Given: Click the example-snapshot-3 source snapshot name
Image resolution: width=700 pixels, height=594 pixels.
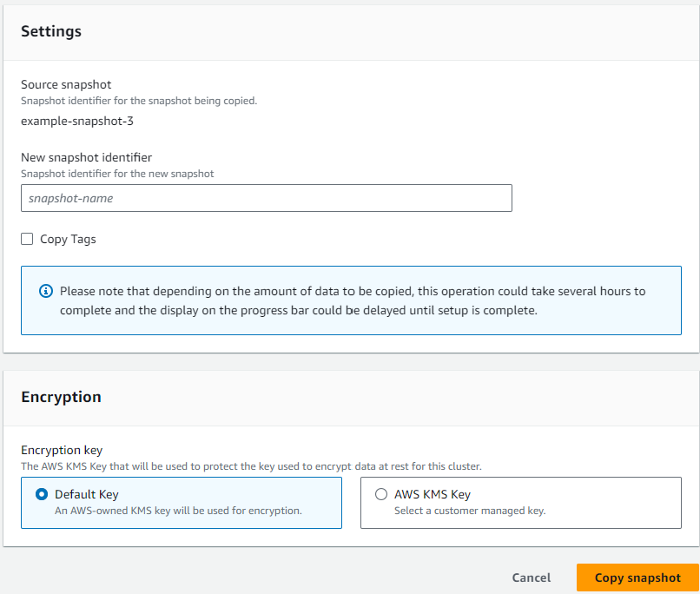Looking at the screenshot, I should point(76,122).
